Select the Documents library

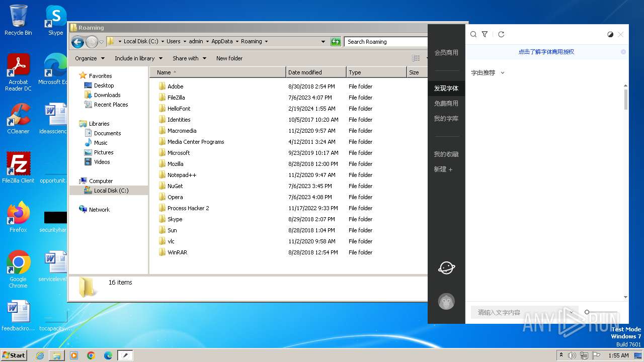point(107,133)
